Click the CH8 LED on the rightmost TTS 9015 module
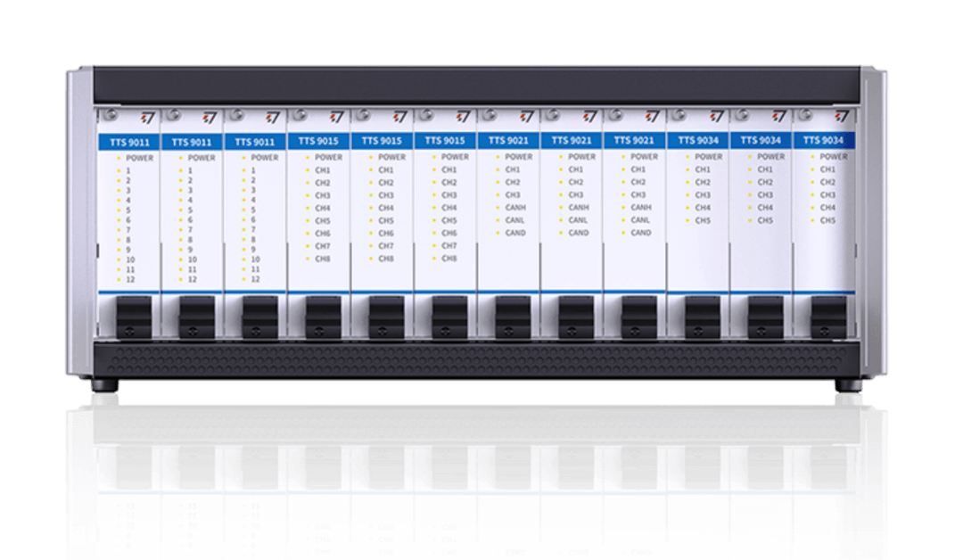 [434, 259]
